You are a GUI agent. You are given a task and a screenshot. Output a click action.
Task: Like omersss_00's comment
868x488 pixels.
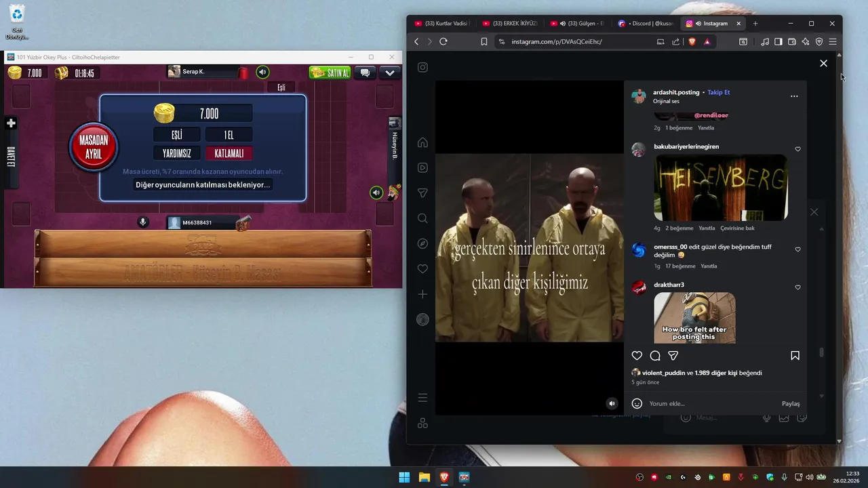point(797,249)
